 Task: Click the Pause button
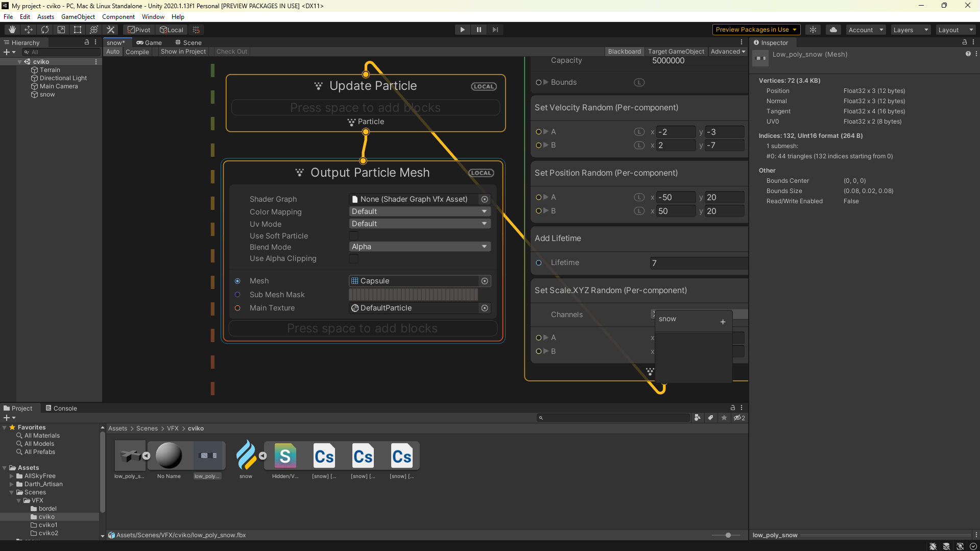click(x=479, y=30)
